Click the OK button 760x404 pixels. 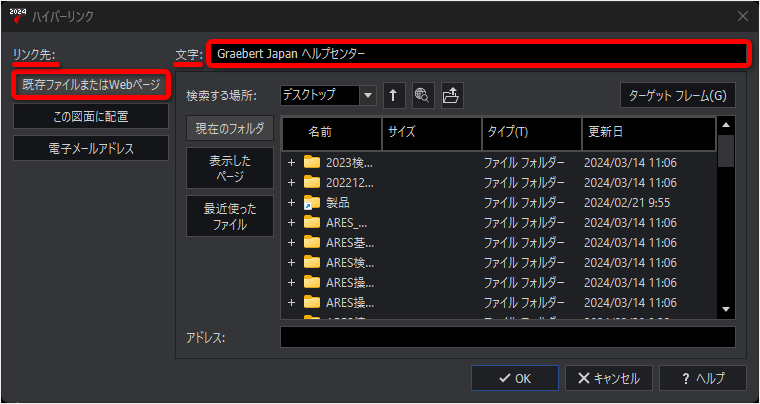[x=514, y=378]
